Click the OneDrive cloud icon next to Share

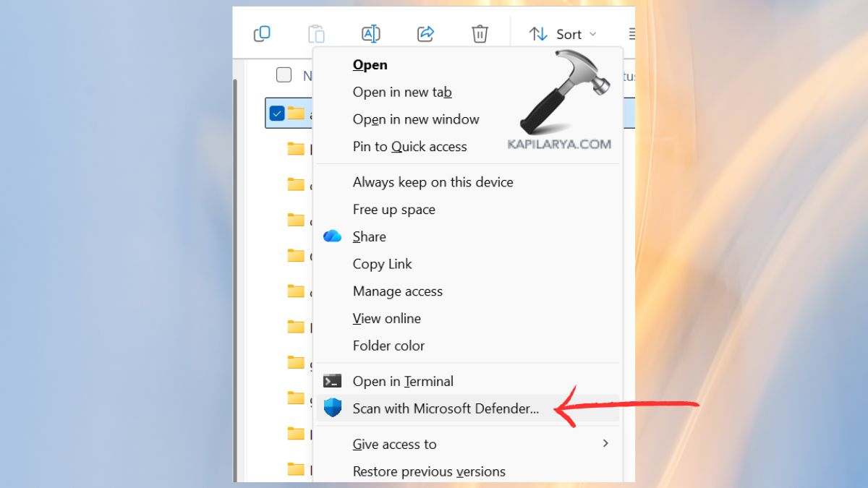click(332, 236)
